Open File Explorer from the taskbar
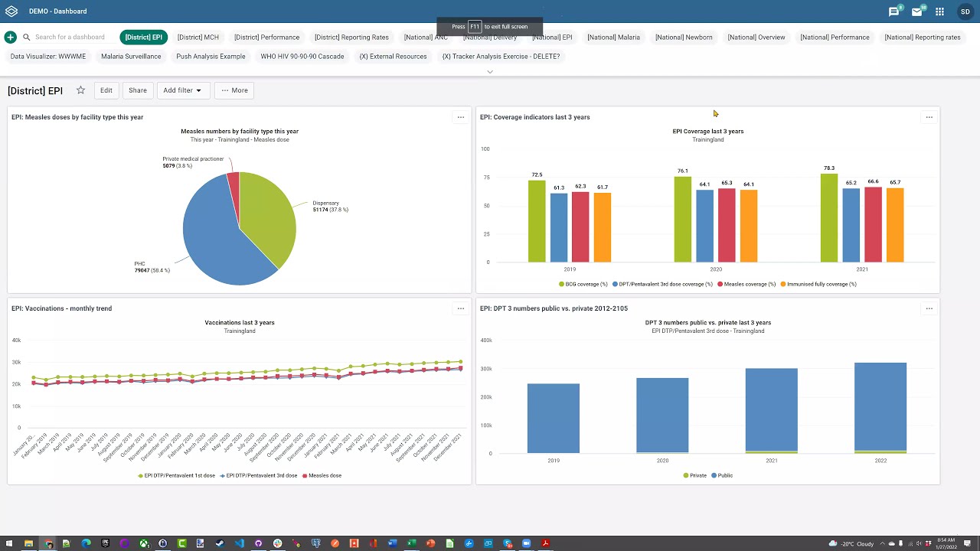This screenshot has height=551, width=980. 28,543
